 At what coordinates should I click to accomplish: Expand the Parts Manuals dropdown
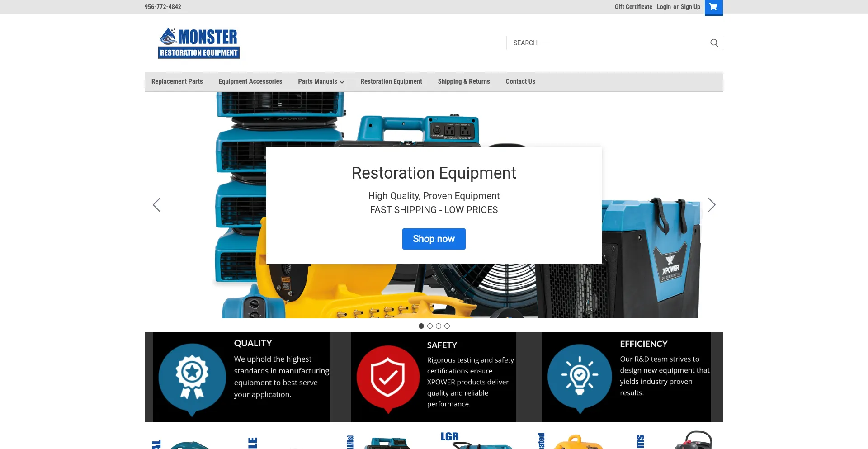(321, 81)
